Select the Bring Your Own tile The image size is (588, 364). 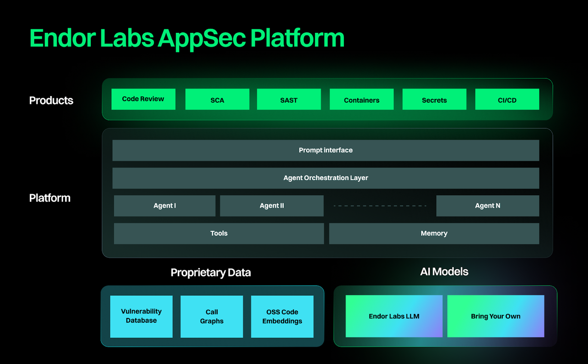click(495, 316)
